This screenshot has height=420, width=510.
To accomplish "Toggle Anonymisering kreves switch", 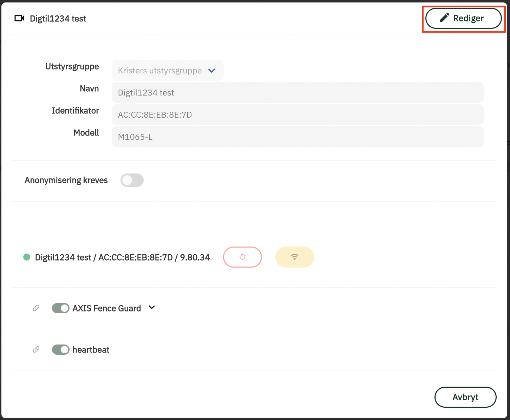I will click(x=132, y=180).
